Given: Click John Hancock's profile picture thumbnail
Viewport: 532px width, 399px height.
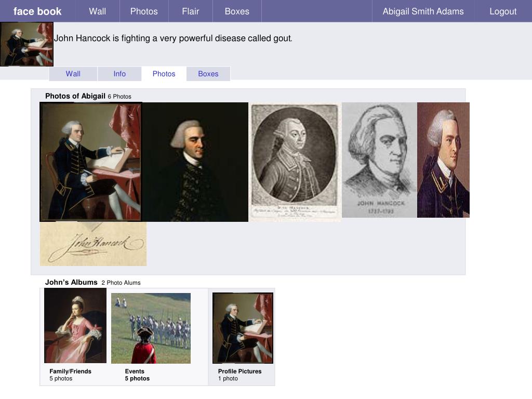Looking at the screenshot, I should (26, 44).
